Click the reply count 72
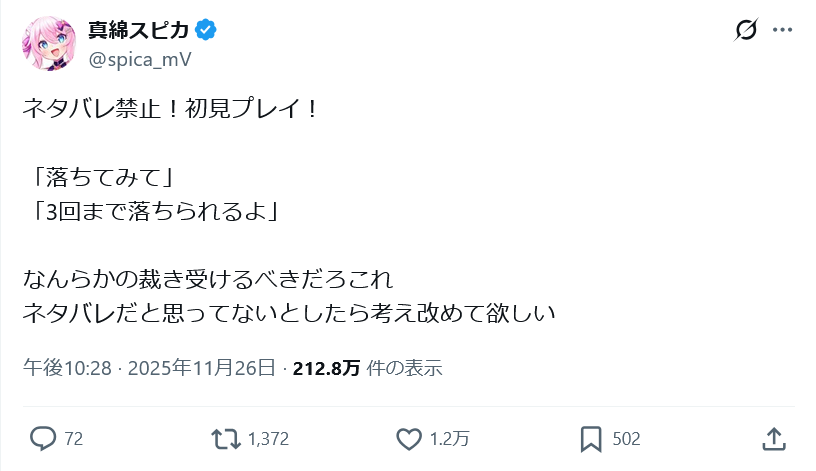Screen dimensions: 816x471 [73, 438]
